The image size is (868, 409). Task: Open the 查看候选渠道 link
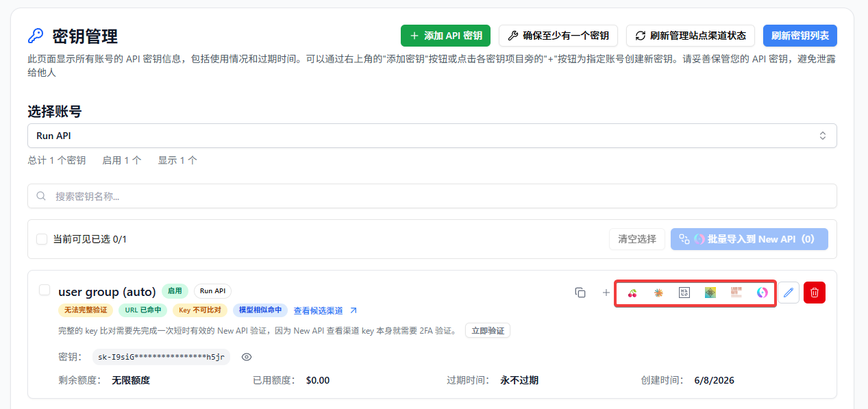coord(319,310)
